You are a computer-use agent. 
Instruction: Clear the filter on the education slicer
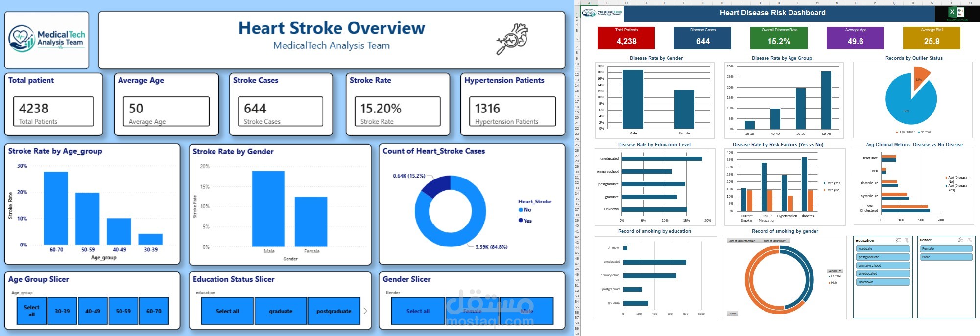(907, 240)
